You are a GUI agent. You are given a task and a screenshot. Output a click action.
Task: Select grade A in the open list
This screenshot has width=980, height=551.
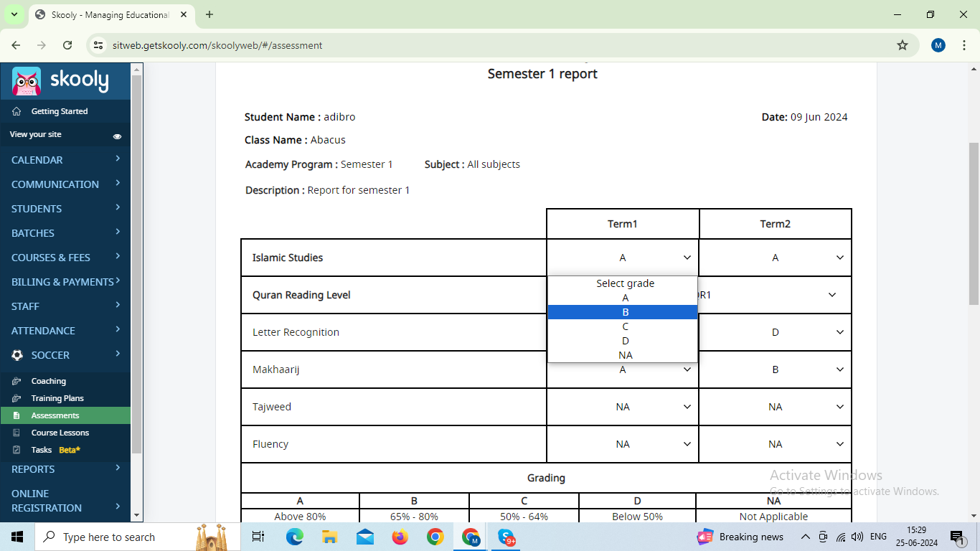click(x=623, y=298)
